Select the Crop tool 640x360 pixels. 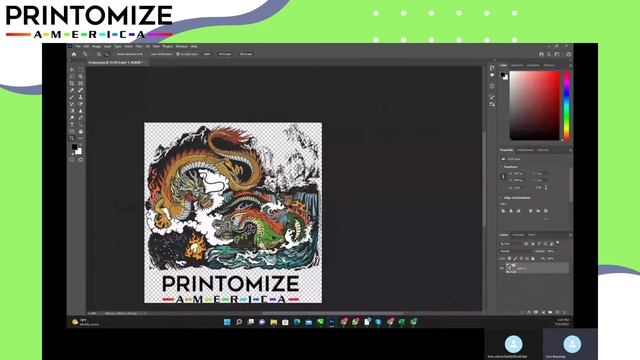coord(71,83)
